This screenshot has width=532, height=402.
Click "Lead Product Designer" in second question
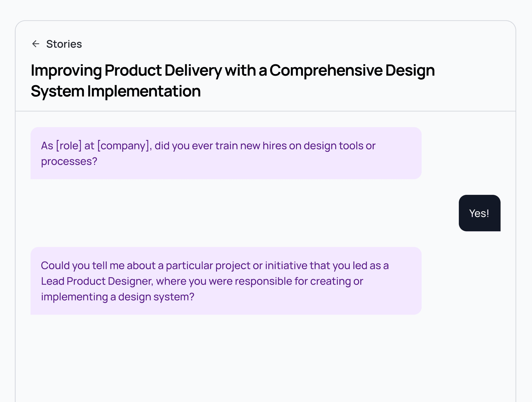(97, 281)
